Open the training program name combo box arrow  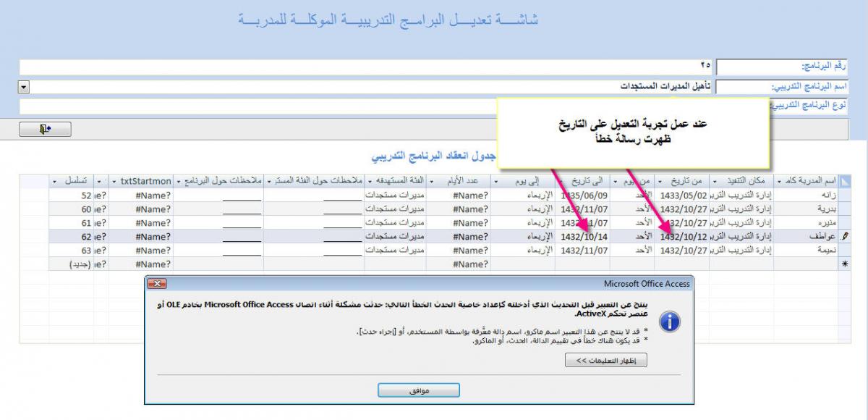[x=24, y=87]
